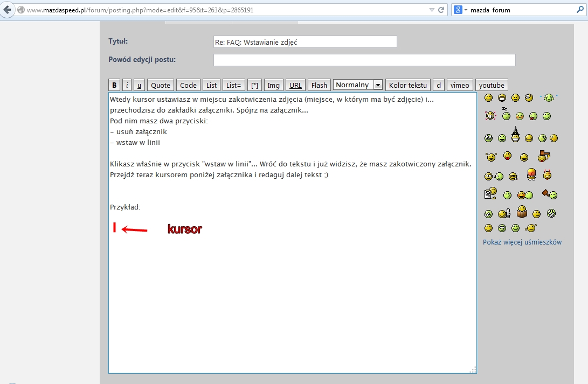Image resolution: width=588 pixels, height=384 pixels.
Task: Reload the page with refresh icon
Action: point(441,10)
